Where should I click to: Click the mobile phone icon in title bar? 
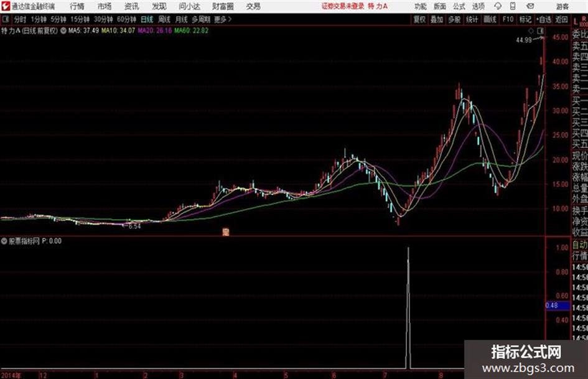[513, 6]
